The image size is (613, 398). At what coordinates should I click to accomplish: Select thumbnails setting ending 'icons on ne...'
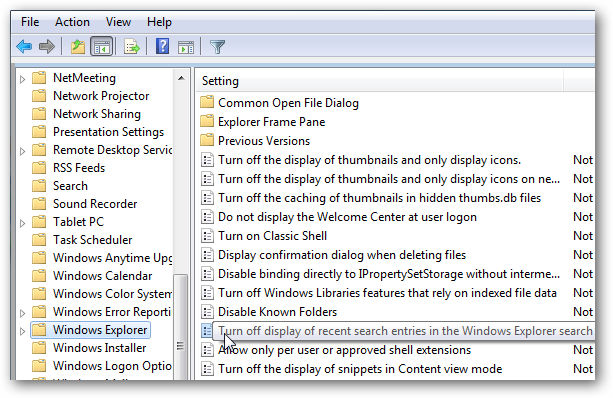(389, 179)
